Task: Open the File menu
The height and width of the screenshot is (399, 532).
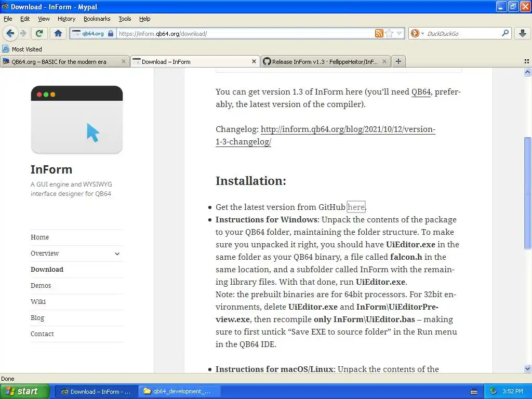Action: coord(8,19)
